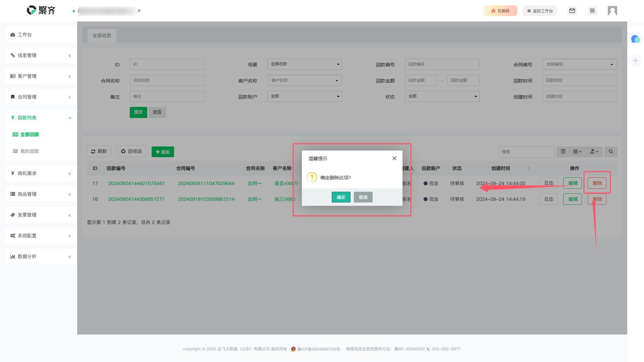Viewport: 644px width, 362px height.
Task: Focus maximum 回款金额 field
Action: pyautogui.click(x=463, y=80)
